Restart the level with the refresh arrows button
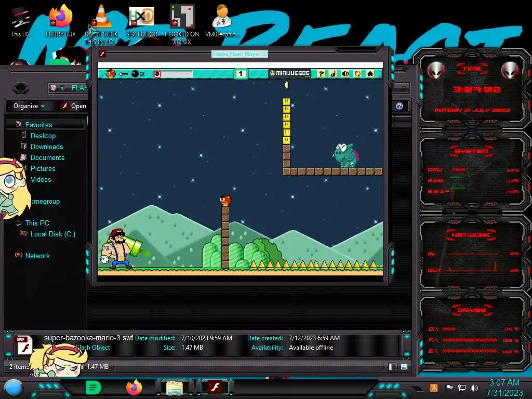This screenshot has width=532, height=399. [x=357, y=74]
